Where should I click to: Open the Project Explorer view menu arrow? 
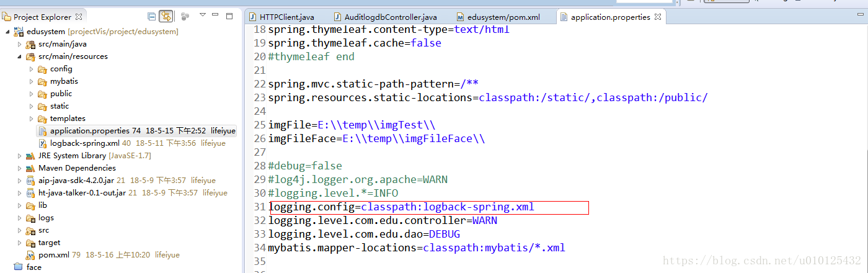click(203, 15)
